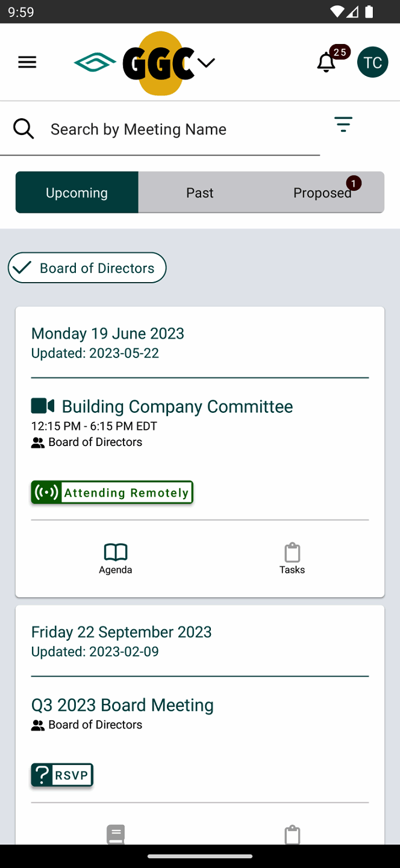
Task: Open the Building Company Committee meeting
Action: pyautogui.click(x=177, y=406)
